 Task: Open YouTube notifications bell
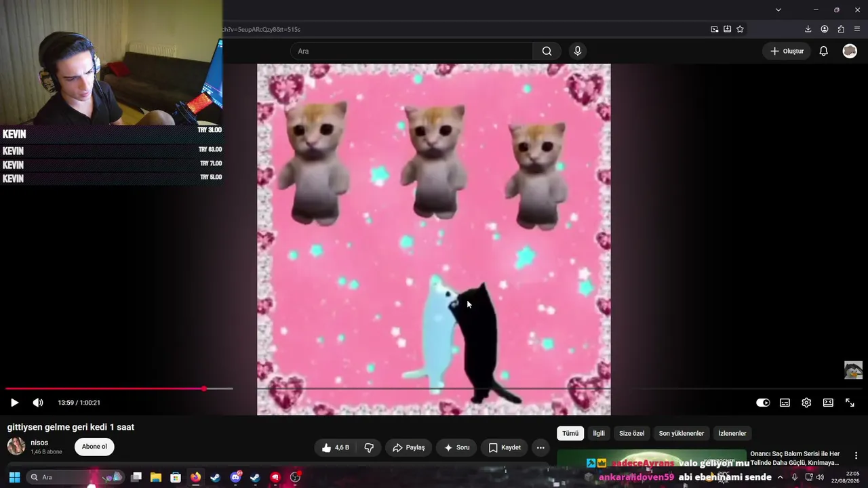pyautogui.click(x=823, y=51)
